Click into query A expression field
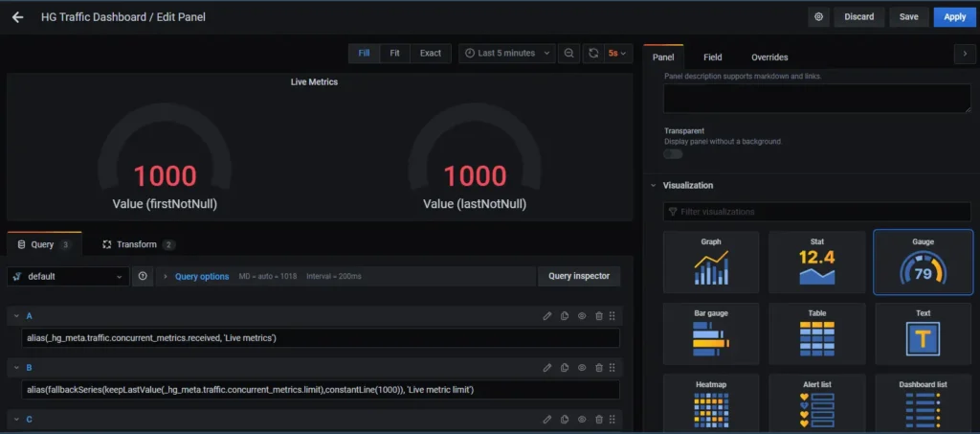This screenshot has height=434, width=980. tap(321, 338)
